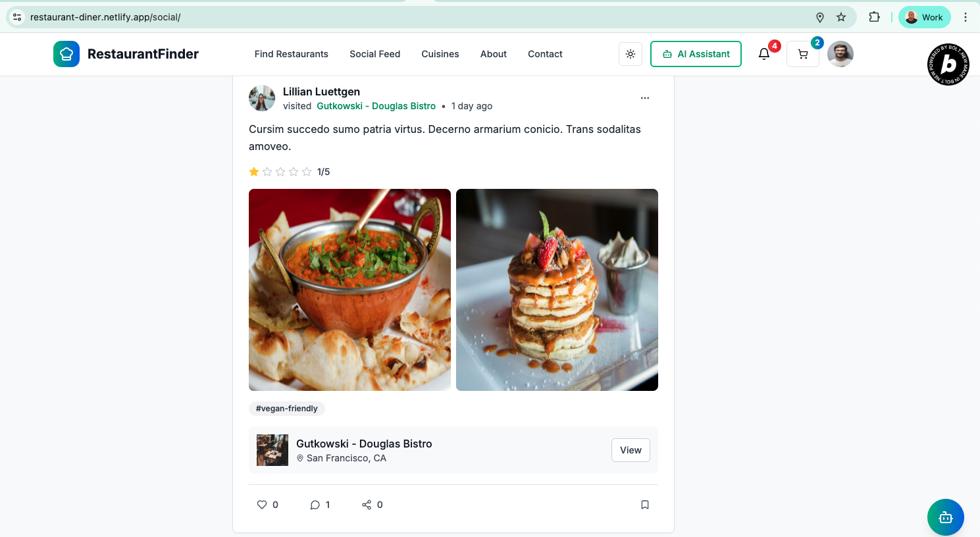
Task: Share the post via share icon
Action: click(367, 505)
